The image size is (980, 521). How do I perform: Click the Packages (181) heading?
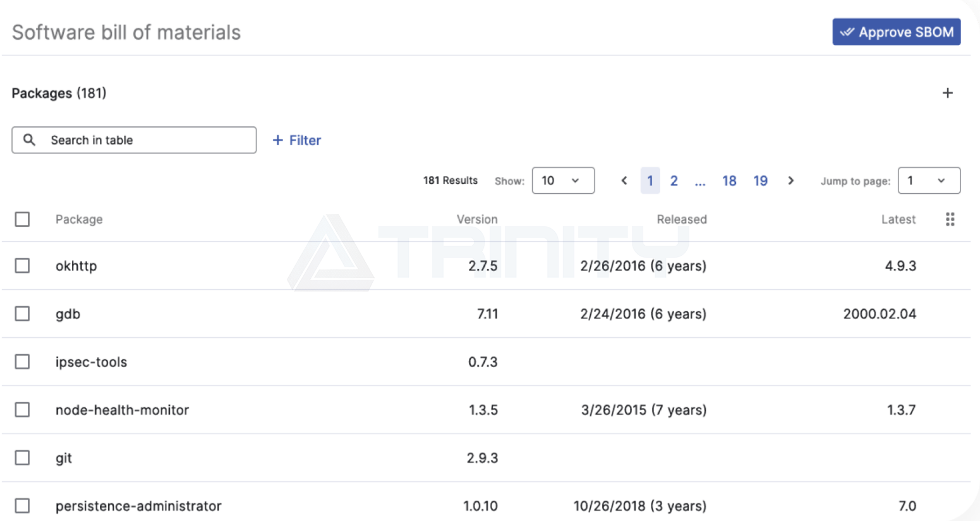[x=59, y=93]
